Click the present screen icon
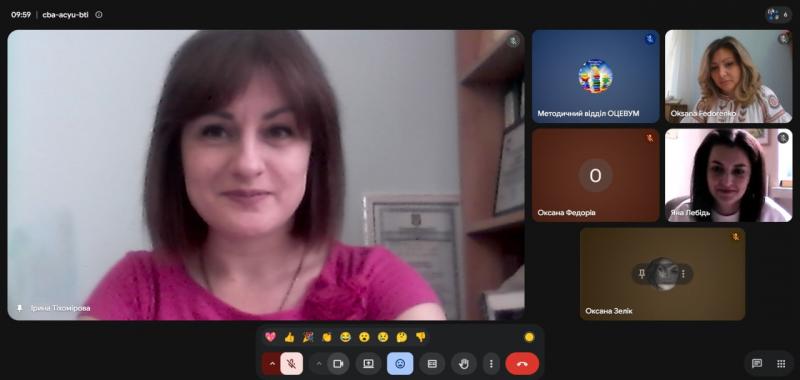This screenshot has width=800, height=380. (x=368, y=364)
